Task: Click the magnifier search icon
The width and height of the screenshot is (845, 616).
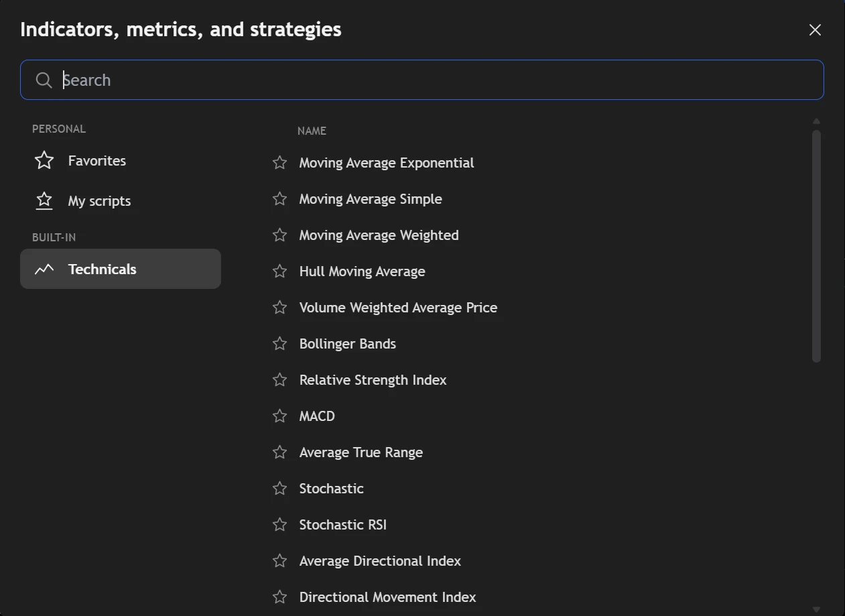Action: tap(44, 80)
